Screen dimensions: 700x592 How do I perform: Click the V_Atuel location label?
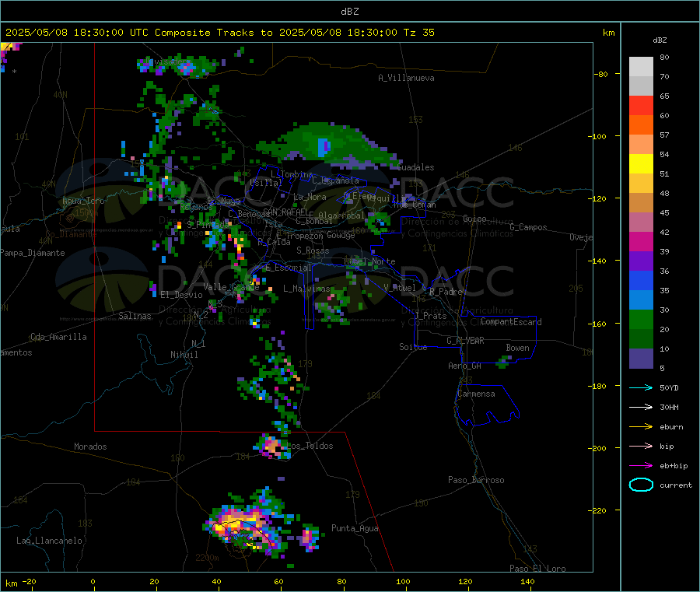(x=400, y=288)
